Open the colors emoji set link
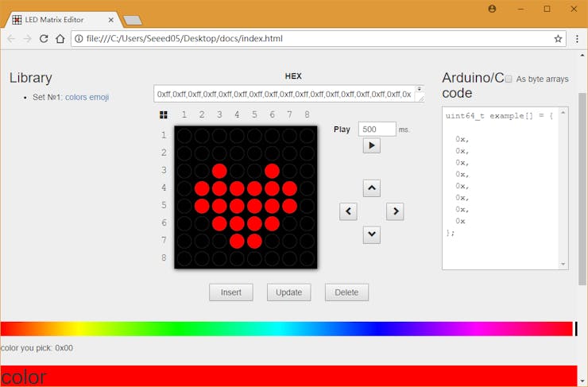The width and height of the screenshot is (588, 387). click(87, 97)
